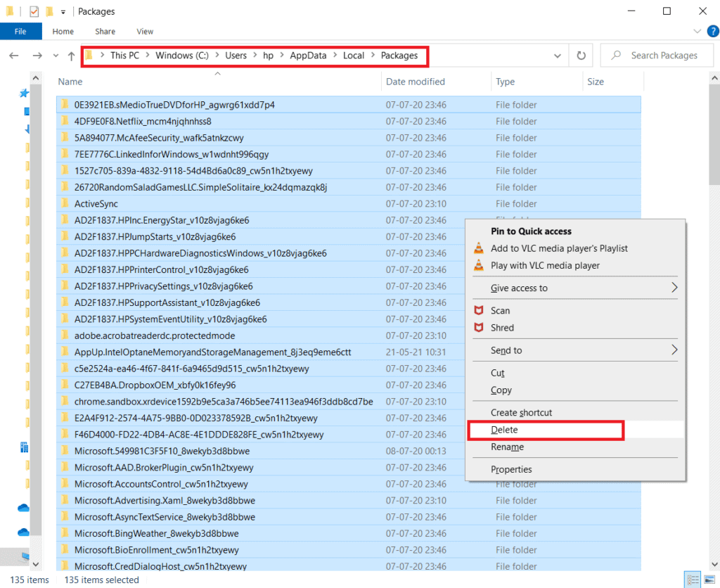
Task: Click inside the Search Packages field
Action: coord(657,55)
